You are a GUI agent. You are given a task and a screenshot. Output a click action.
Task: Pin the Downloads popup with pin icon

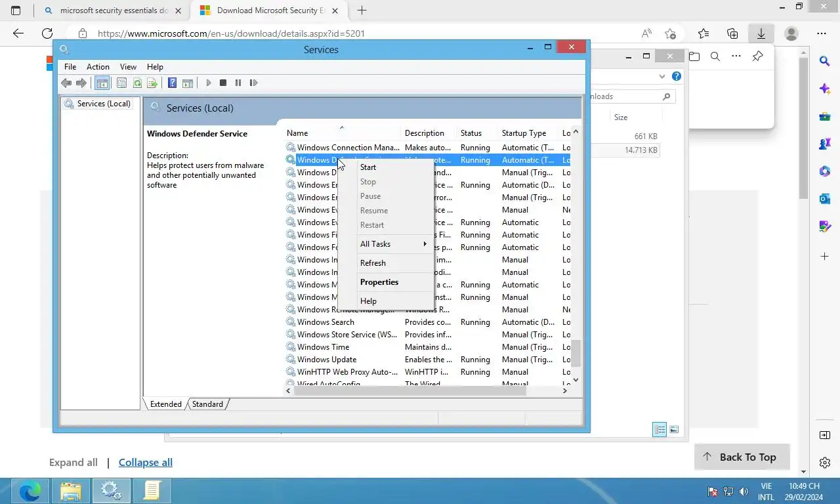pos(757,56)
